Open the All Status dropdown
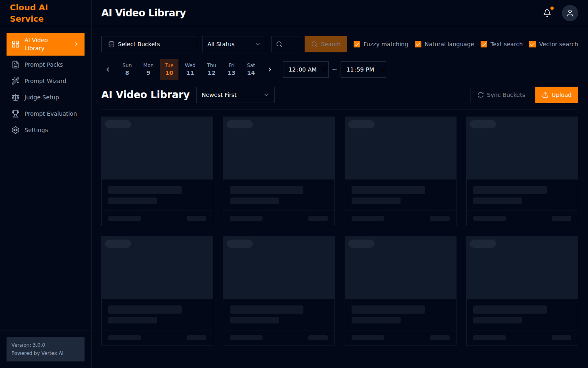The image size is (588, 368). tap(234, 44)
